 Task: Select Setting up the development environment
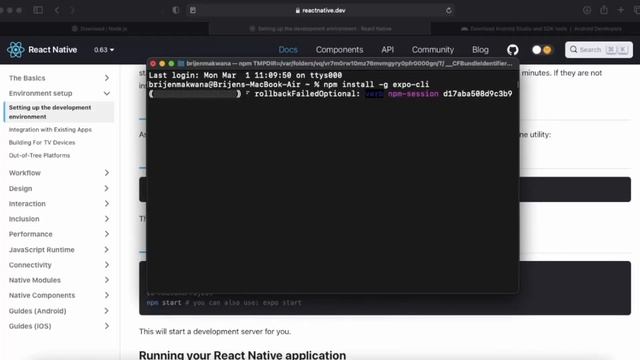(59, 112)
